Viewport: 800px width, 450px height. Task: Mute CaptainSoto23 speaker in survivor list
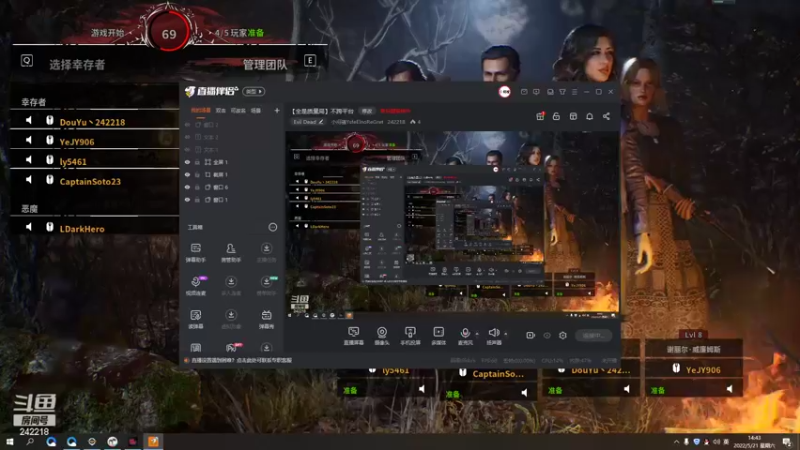tap(29, 180)
